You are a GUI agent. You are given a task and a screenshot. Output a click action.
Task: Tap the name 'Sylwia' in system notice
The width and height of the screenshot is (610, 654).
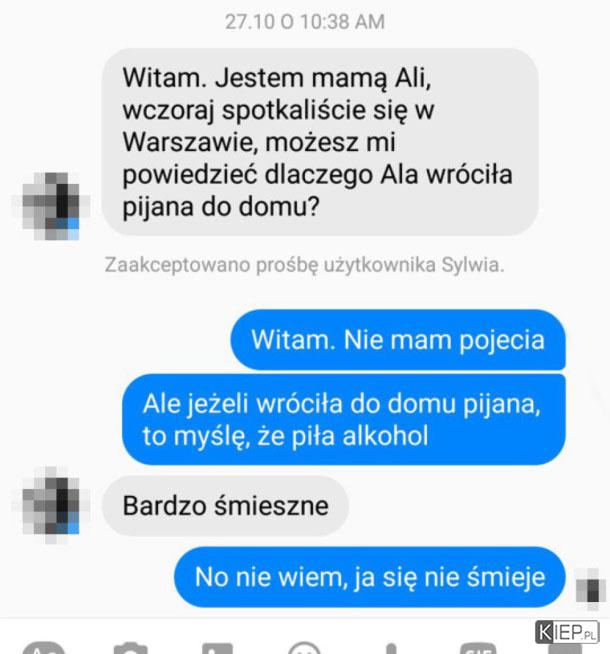click(x=472, y=265)
